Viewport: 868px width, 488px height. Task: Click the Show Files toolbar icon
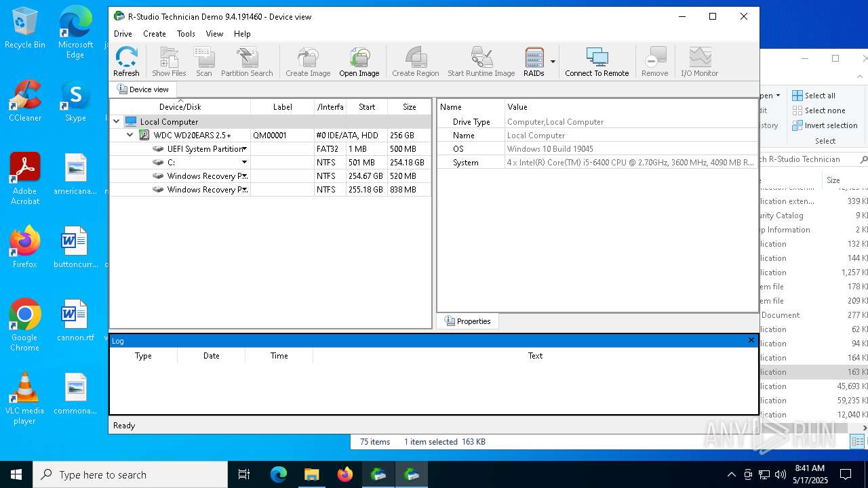[169, 62]
